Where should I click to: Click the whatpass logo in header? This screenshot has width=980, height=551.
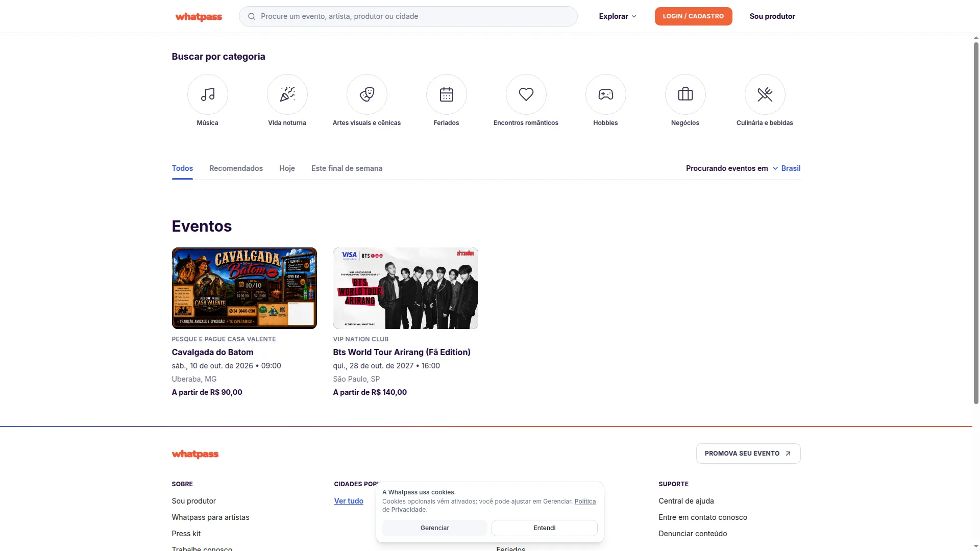click(x=199, y=17)
